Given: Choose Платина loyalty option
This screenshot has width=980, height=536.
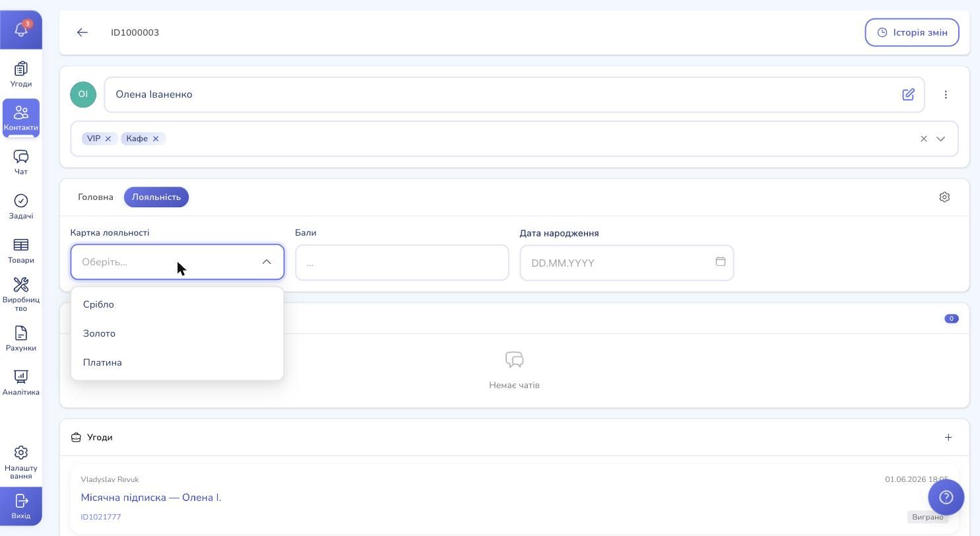Looking at the screenshot, I should (x=178, y=362).
